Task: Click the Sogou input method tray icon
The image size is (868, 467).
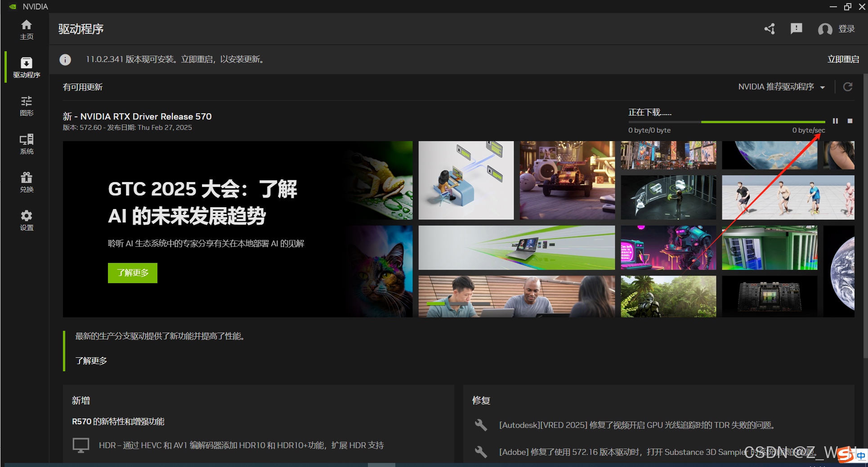Action: point(845,455)
